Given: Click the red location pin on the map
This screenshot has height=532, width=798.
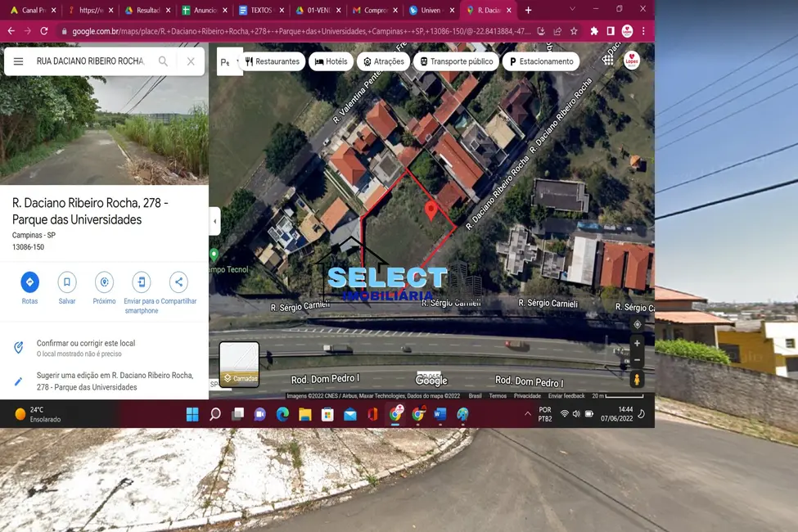Looking at the screenshot, I should coord(431,210).
